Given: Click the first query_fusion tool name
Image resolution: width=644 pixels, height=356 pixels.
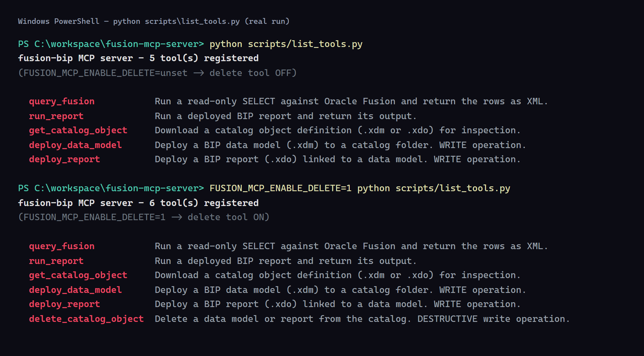Looking at the screenshot, I should point(62,101).
